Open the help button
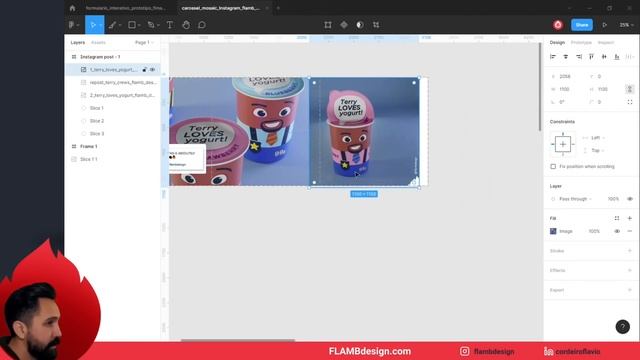Image resolution: width=640 pixels, height=360 pixels. (x=622, y=327)
